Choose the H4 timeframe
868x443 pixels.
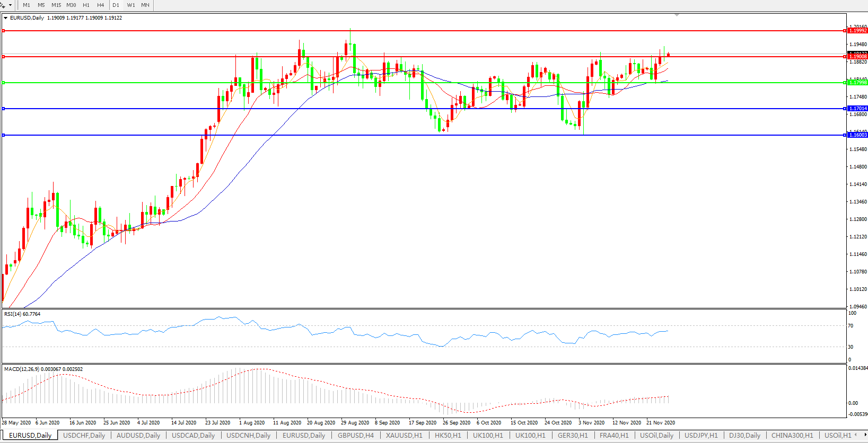[x=100, y=5]
